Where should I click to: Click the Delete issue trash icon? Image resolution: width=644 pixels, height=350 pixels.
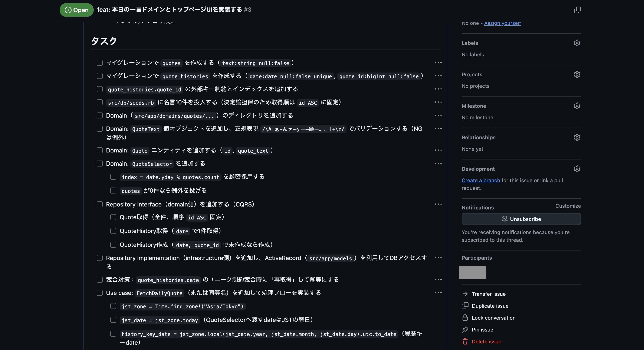tap(465, 341)
